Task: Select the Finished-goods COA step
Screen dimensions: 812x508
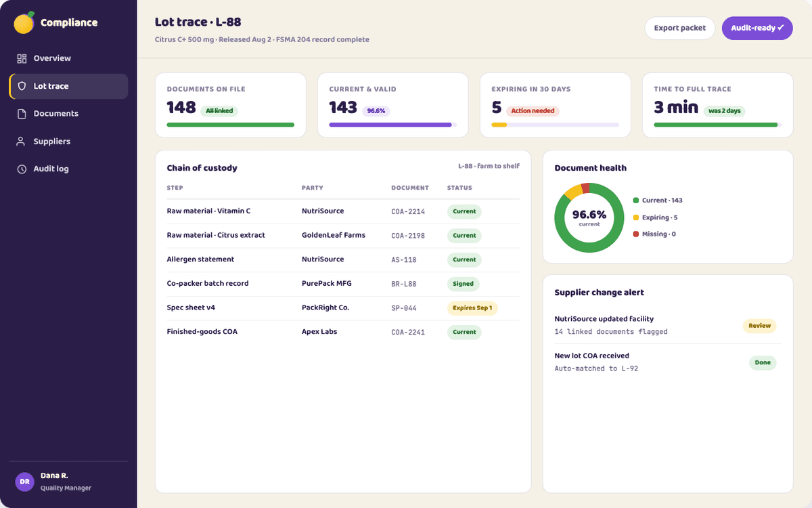Action: tap(202, 332)
